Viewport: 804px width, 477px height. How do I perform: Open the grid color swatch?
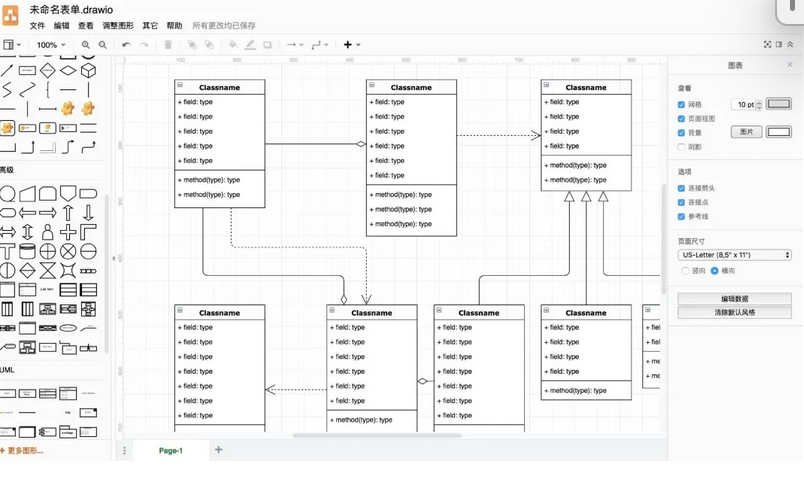pos(778,104)
